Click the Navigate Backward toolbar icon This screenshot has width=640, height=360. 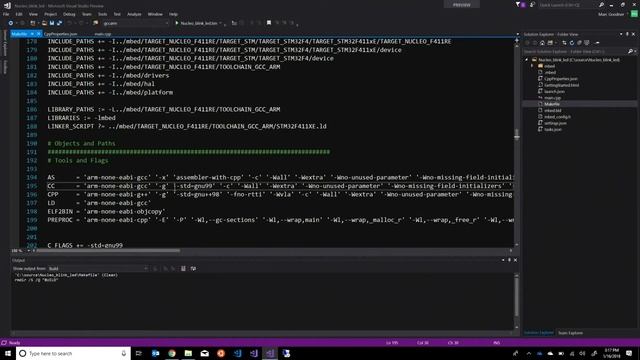pyautogui.click(x=11, y=23)
